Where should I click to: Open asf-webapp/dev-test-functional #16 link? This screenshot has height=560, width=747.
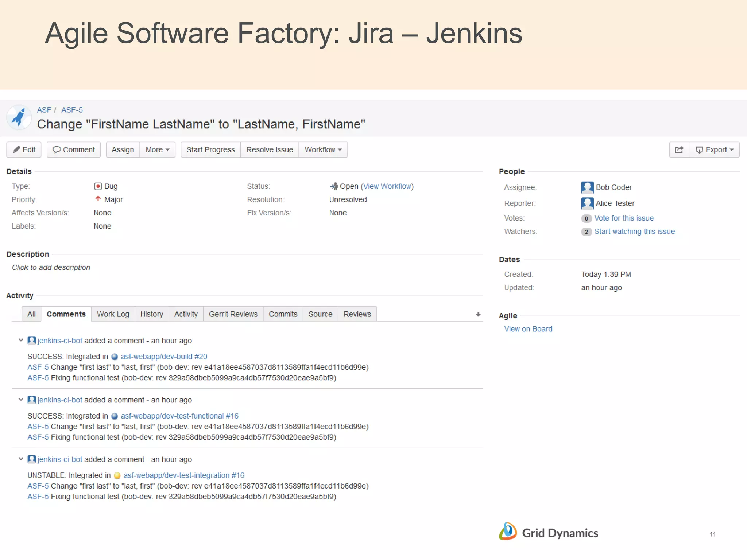coord(180,416)
